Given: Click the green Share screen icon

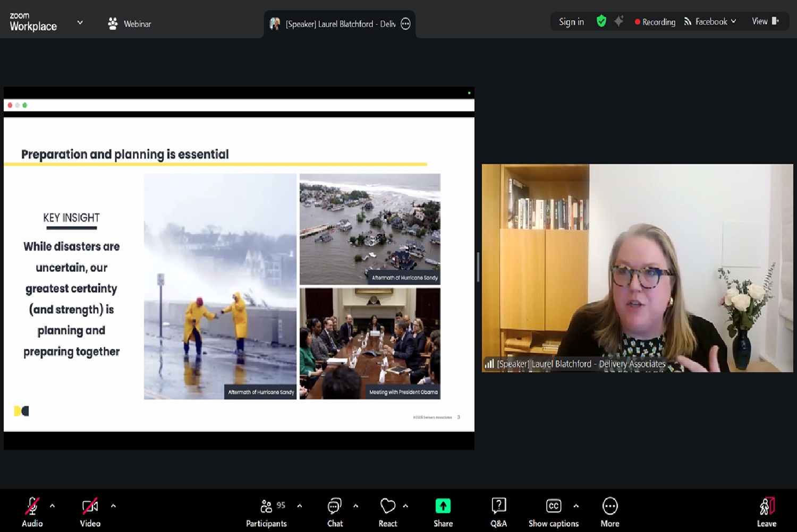Looking at the screenshot, I should (x=443, y=507).
